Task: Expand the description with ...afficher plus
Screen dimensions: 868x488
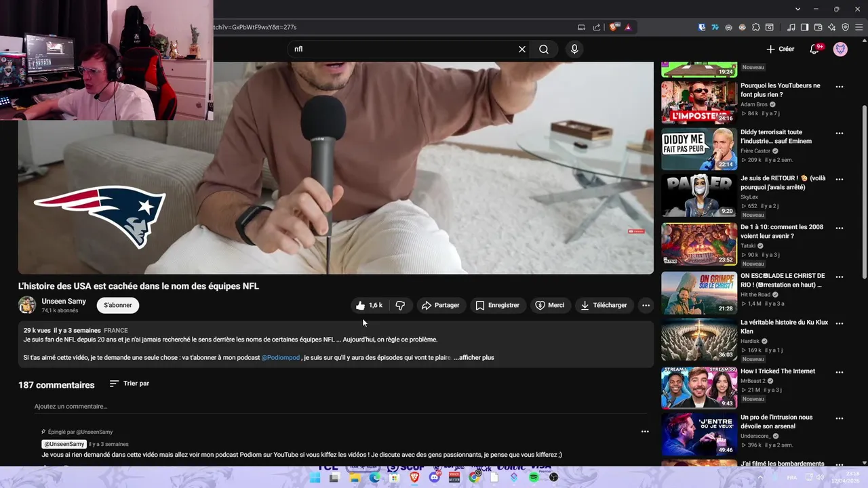Action: click(x=474, y=358)
